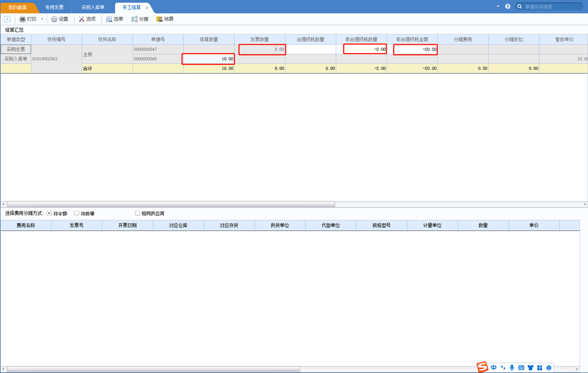Switch to 我的桌面 tab

[x=18, y=7]
